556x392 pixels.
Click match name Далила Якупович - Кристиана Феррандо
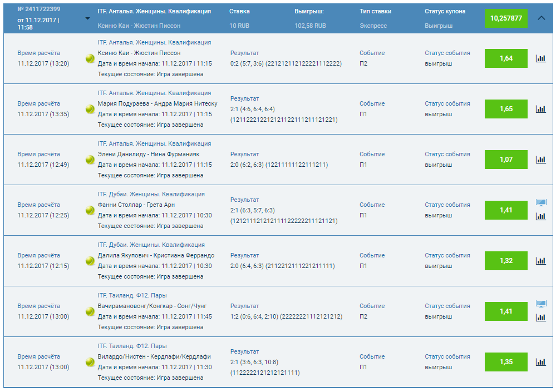click(x=156, y=256)
